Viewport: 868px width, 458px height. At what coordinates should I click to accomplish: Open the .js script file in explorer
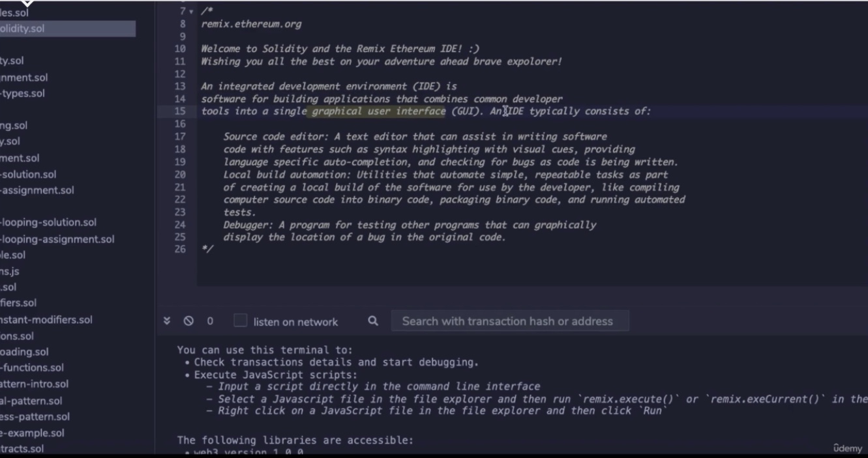point(10,271)
